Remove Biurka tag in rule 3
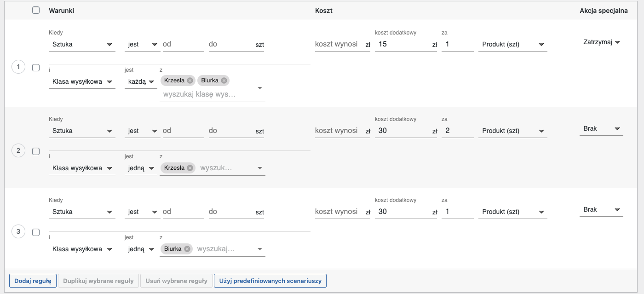 [187, 249]
